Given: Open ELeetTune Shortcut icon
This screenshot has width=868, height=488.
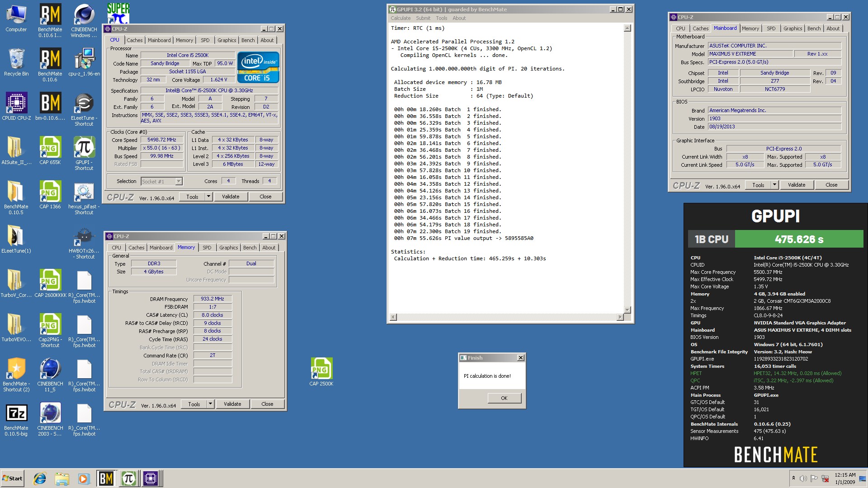Looking at the screenshot, I should [84, 109].
